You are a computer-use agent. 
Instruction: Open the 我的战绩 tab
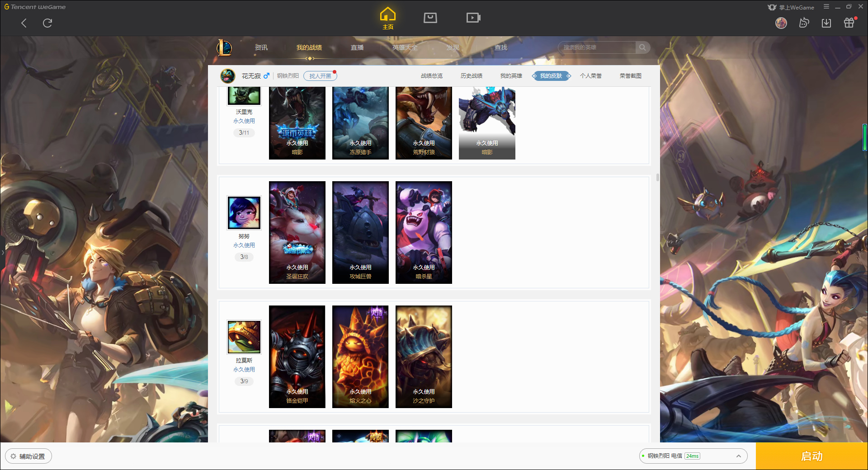309,47
